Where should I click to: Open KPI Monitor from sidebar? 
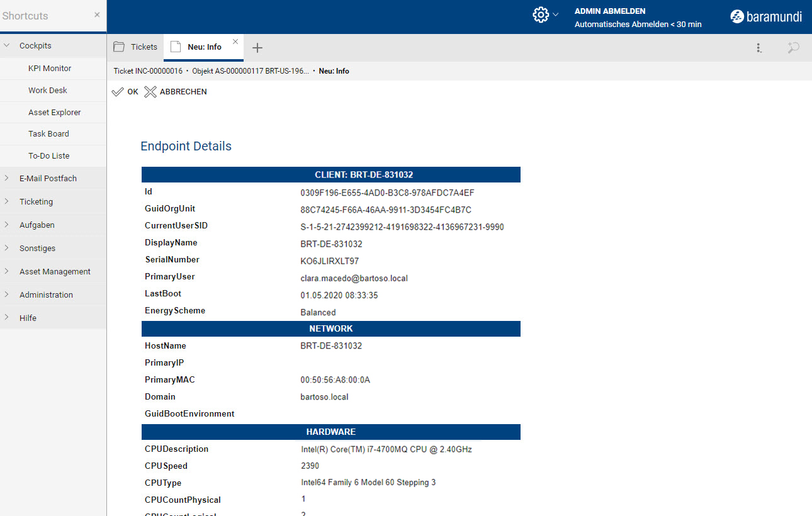[x=50, y=69]
